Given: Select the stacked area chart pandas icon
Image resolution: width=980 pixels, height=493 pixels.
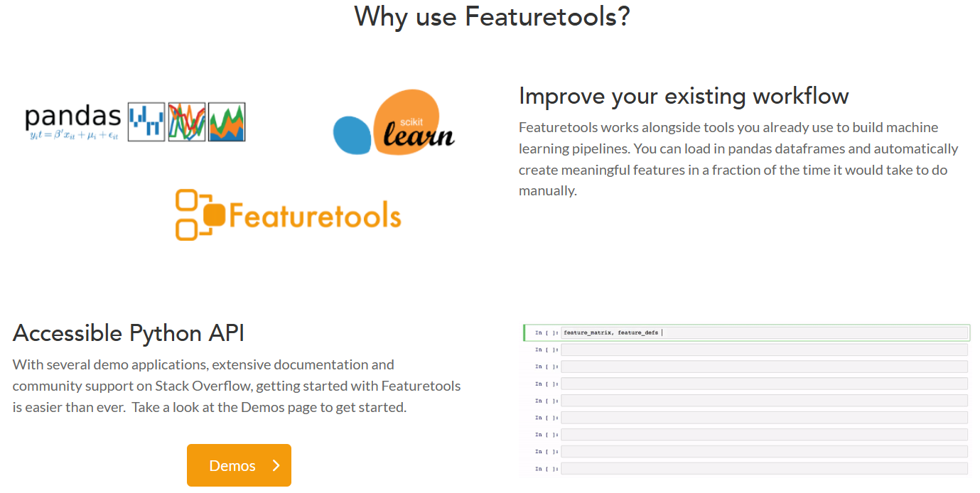Looking at the screenshot, I should 227,121.
